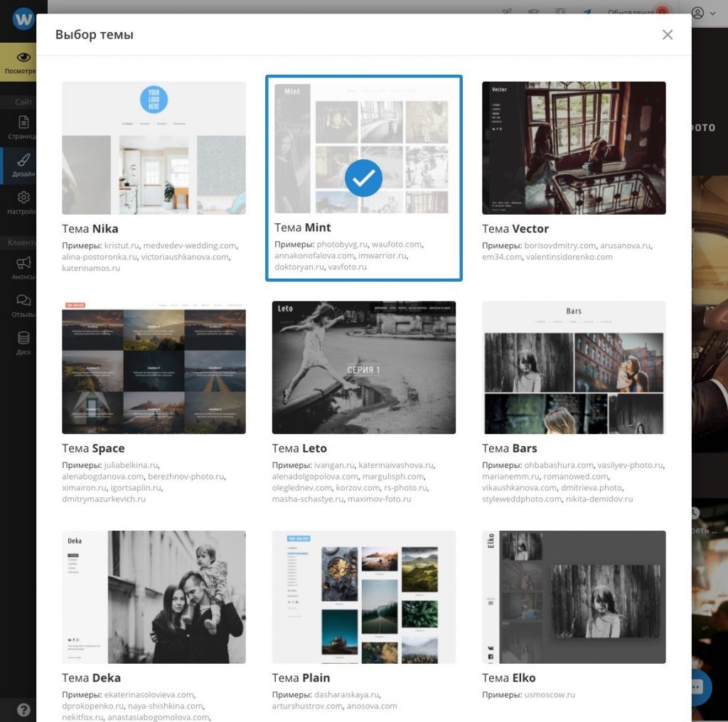Open example link juliabelkina.ru
Viewport: 728px width, 722px height.
point(131,465)
